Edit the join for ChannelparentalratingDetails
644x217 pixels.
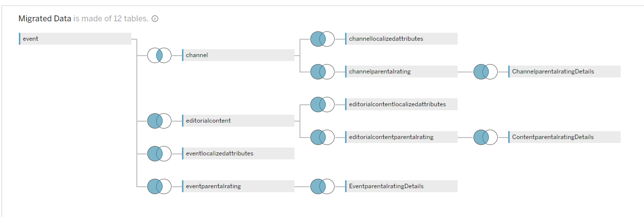coord(485,72)
